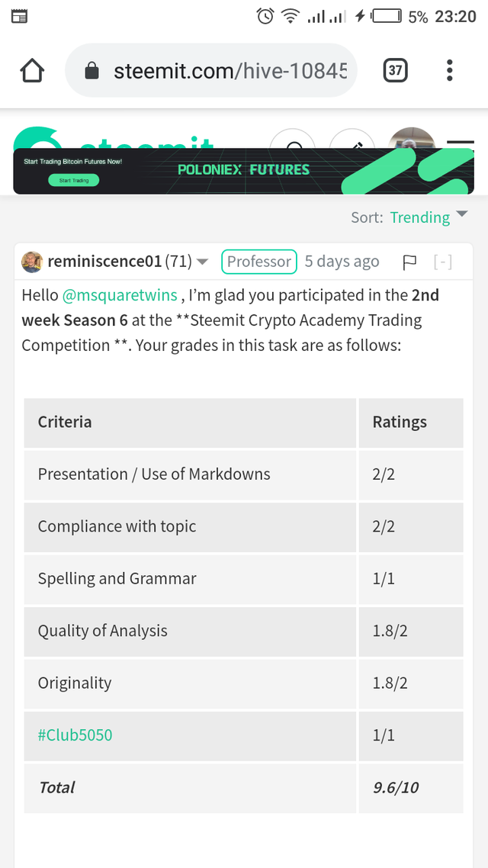Tap the Steemit logo
The width and height of the screenshot is (488, 868).
(x=114, y=138)
